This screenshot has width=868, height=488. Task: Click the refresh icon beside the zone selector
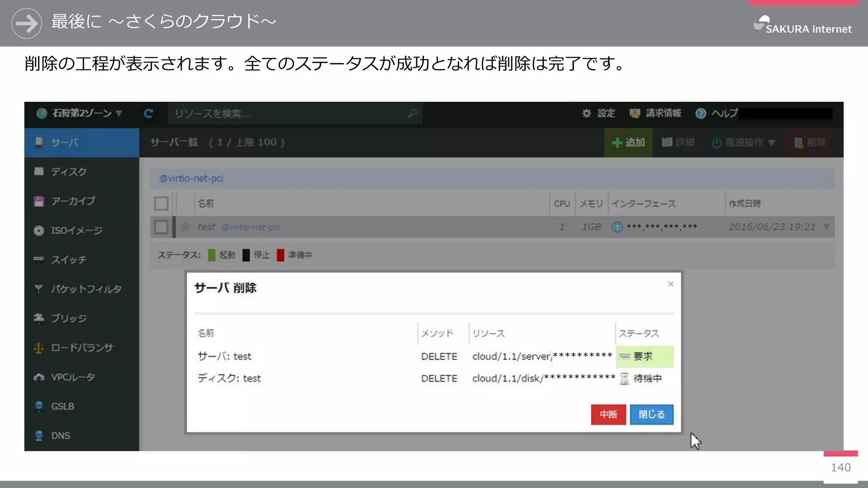[148, 114]
